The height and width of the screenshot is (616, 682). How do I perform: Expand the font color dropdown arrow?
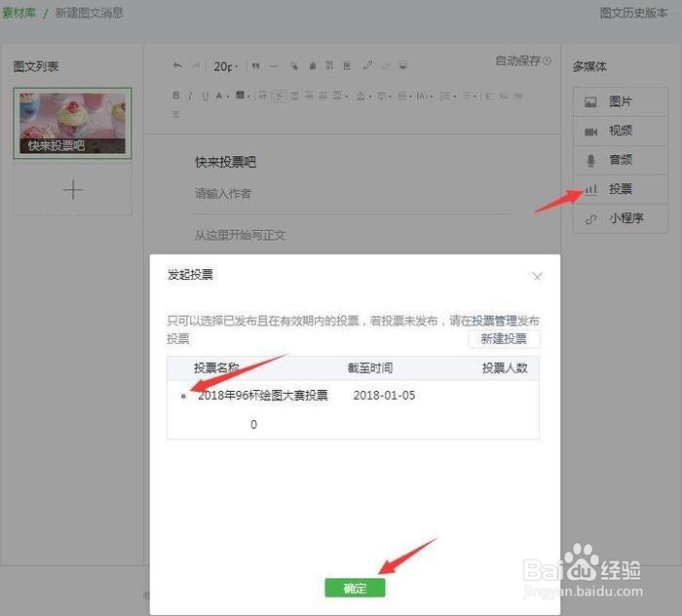point(227,96)
